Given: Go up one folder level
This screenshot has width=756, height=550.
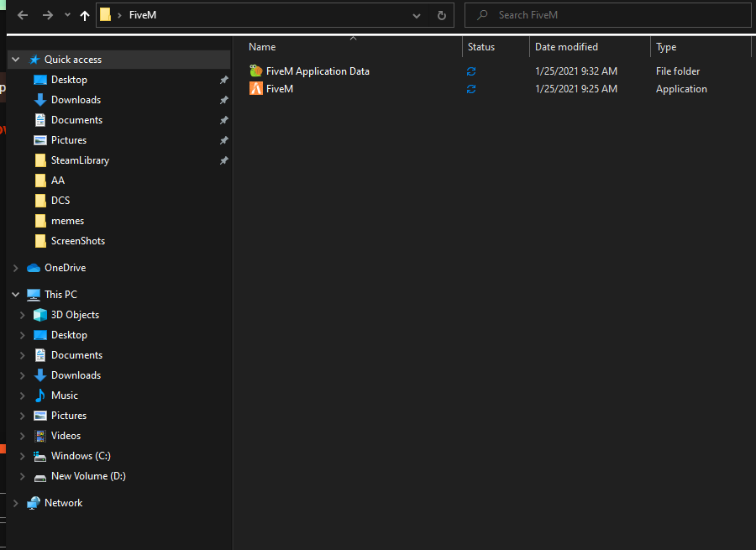Looking at the screenshot, I should [x=85, y=15].
